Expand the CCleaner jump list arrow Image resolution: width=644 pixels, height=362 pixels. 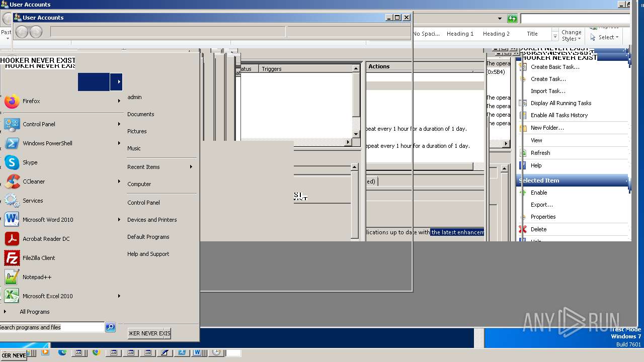point(119,182)
